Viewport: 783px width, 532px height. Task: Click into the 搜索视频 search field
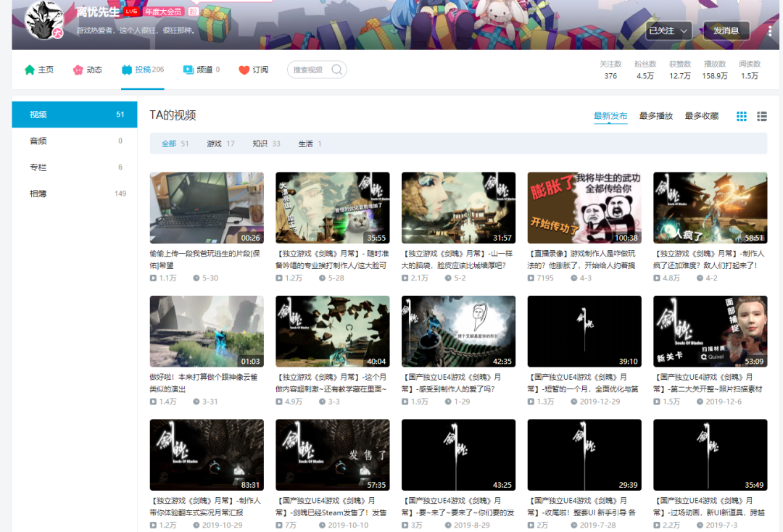click(x=317, y=70)
